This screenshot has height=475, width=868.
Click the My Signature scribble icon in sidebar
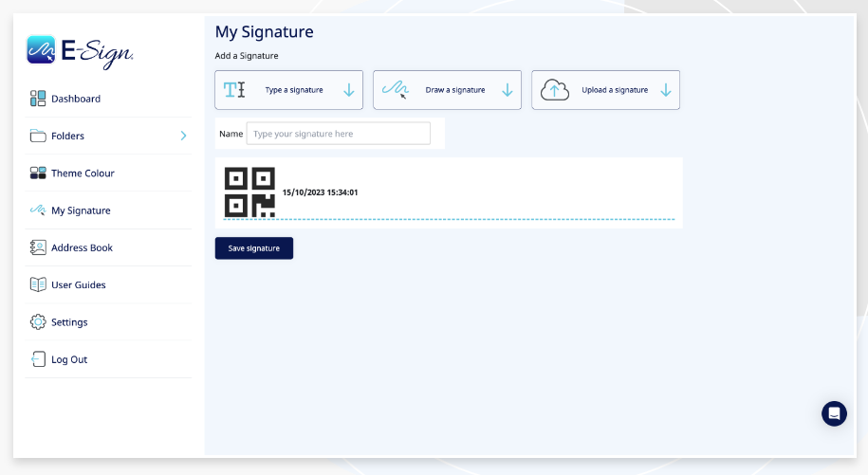(38, 210)
